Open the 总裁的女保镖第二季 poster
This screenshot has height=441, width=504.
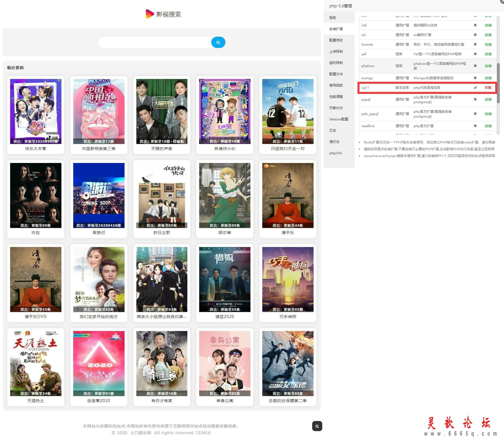point(288,363)
